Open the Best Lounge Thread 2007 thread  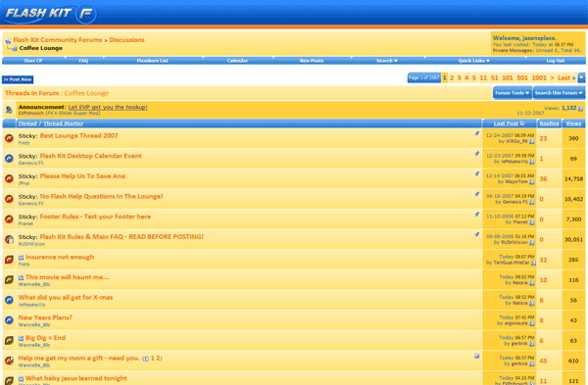pos(78,136)
